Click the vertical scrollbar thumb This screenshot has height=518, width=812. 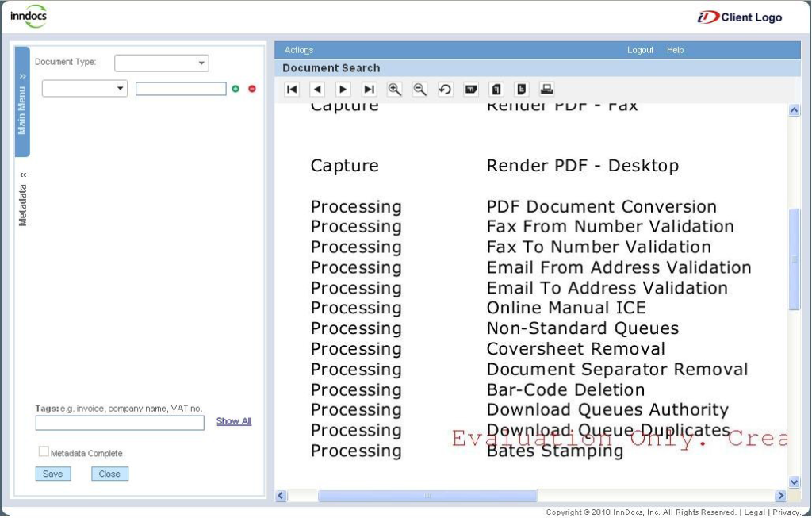point(794,259)
